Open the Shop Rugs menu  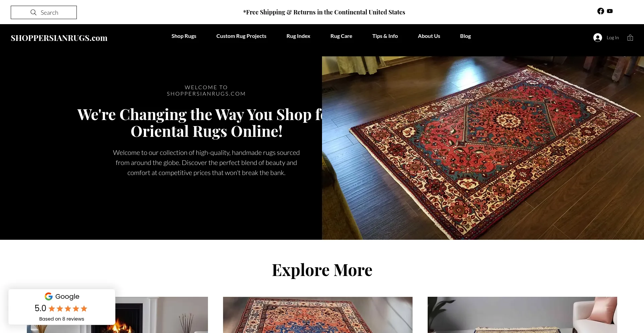tap(184, 36)
